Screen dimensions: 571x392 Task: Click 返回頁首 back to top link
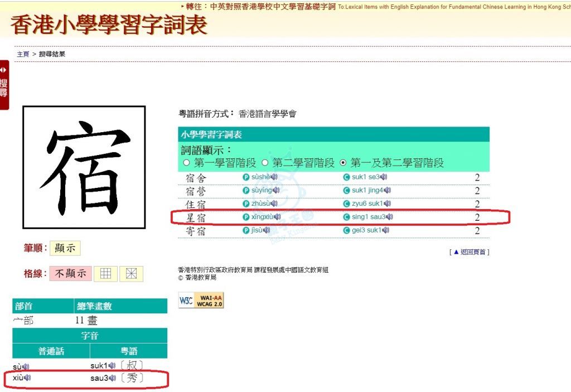click(x=471, y=252)
